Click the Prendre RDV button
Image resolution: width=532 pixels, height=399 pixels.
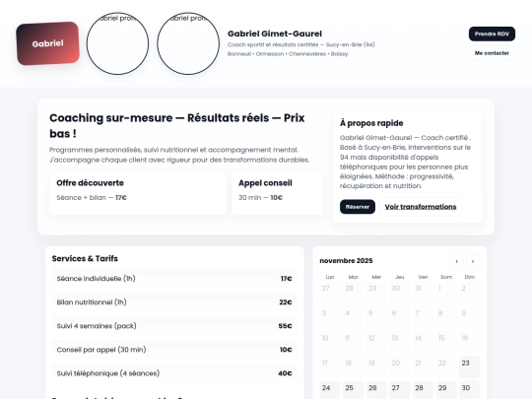[492, 33]
